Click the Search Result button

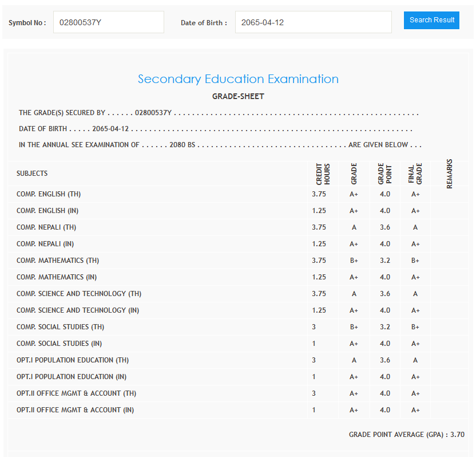tap(431, 20)
